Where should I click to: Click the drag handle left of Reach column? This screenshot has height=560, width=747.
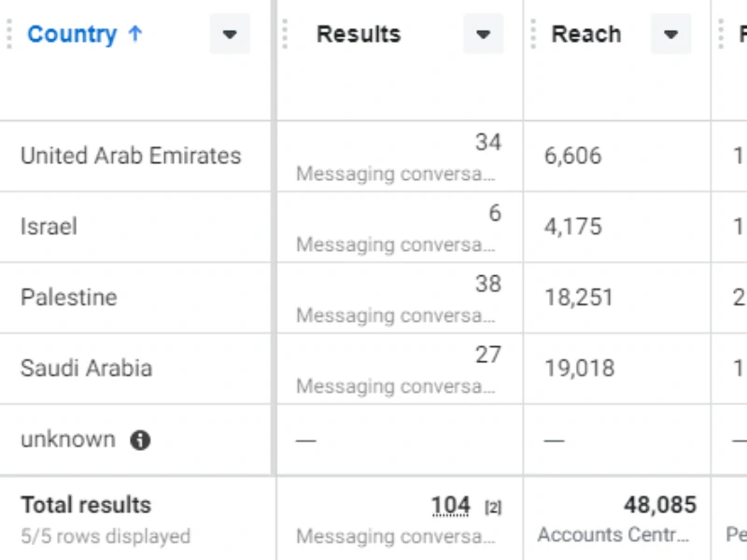tap(533, 34)
